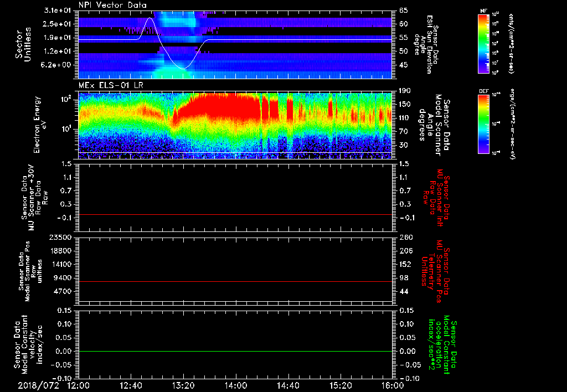Click the 152 Telemetry axis tick label
567x392 pixels.
tap(405, 264)
